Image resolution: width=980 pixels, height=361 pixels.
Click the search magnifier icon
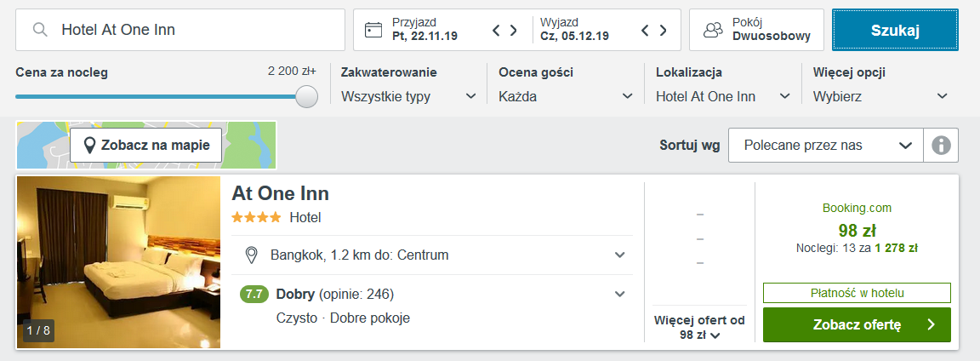(40, 30)
